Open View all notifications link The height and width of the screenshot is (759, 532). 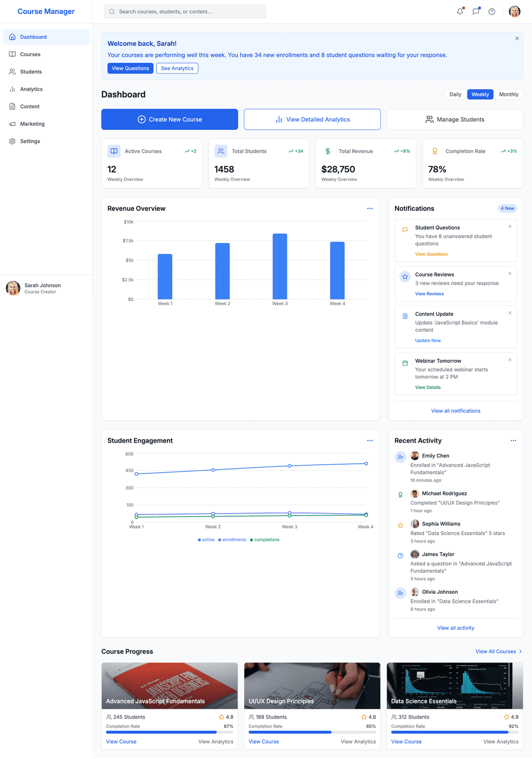(x=456, y=411)
